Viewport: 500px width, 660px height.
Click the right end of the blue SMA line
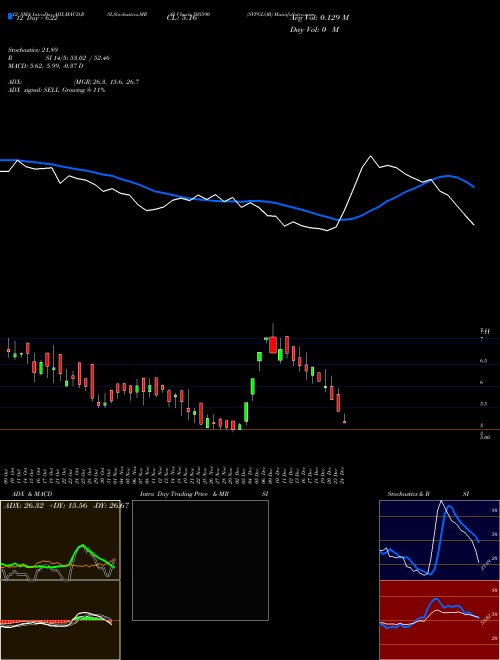pyautogui.click(x=473, y=186)
